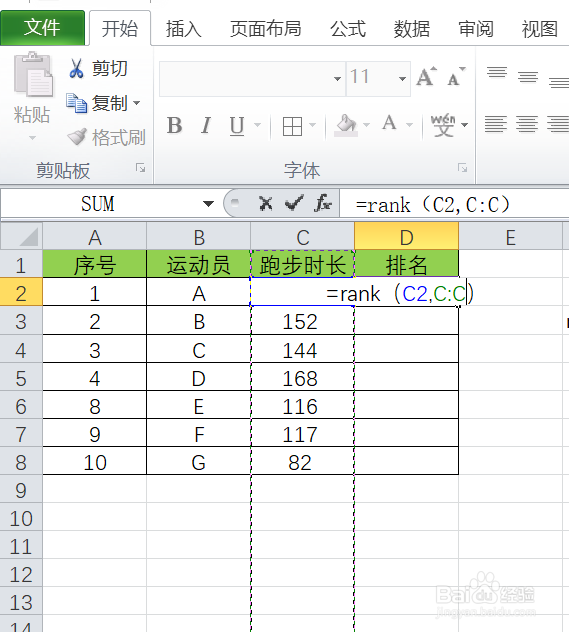Cancel the formula with X icon
The height and width of the screenshot is (632, 569).
tap(266, 204)
